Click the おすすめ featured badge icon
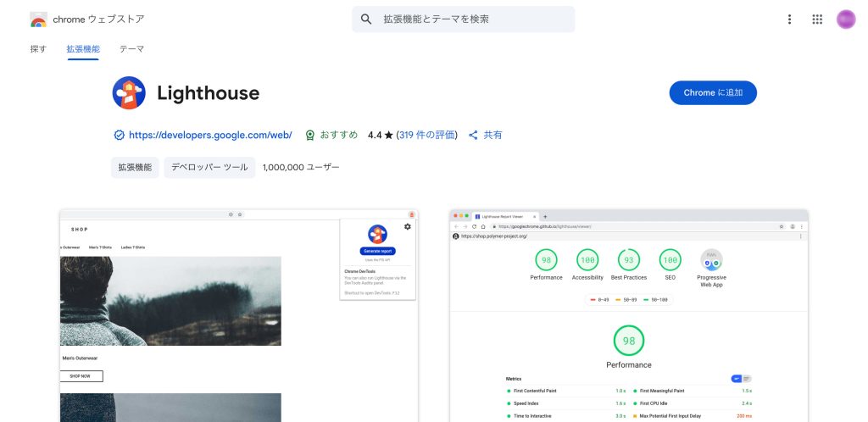Image resolution: width=868 pixels, height=422 pixels. 310,135
